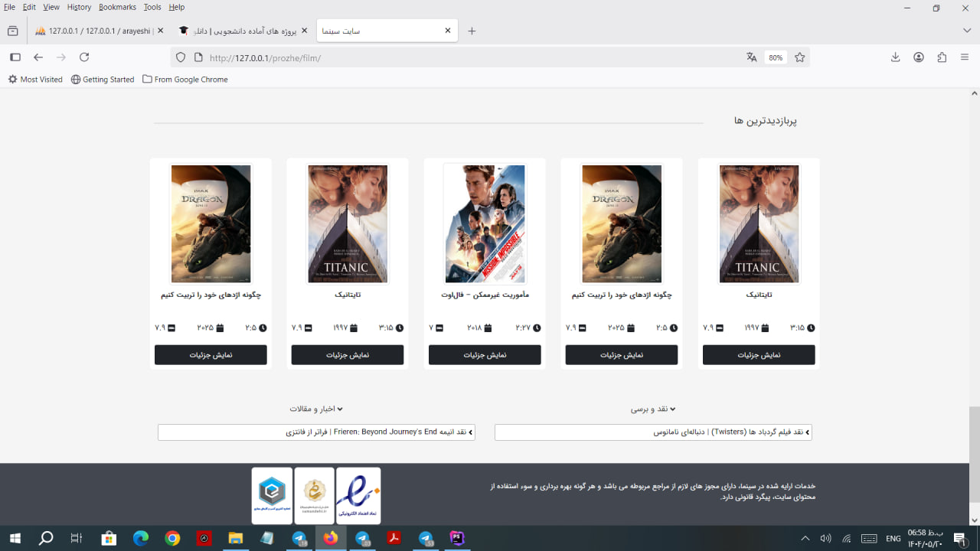The height and width of the screenshot is (551, 980).
Task: Open PhpStorm from the taskbar
Action: pos(457,539)
